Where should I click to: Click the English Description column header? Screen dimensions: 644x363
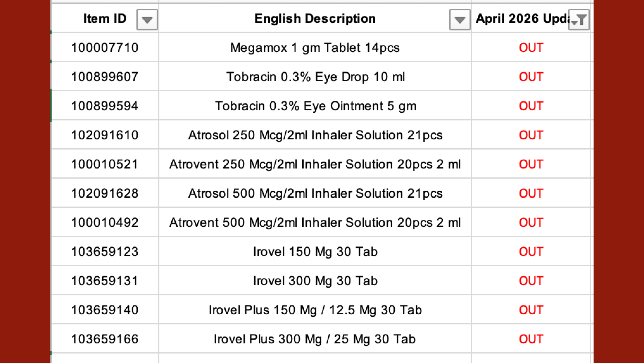[x=314, y=19]
